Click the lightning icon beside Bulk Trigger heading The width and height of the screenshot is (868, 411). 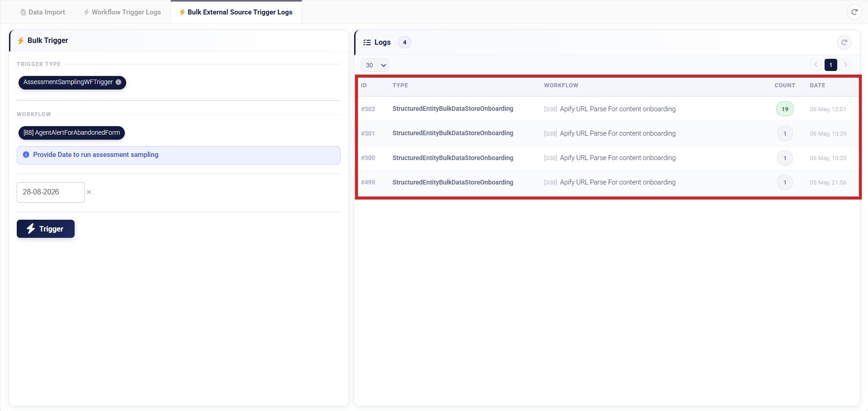[21, 41]
